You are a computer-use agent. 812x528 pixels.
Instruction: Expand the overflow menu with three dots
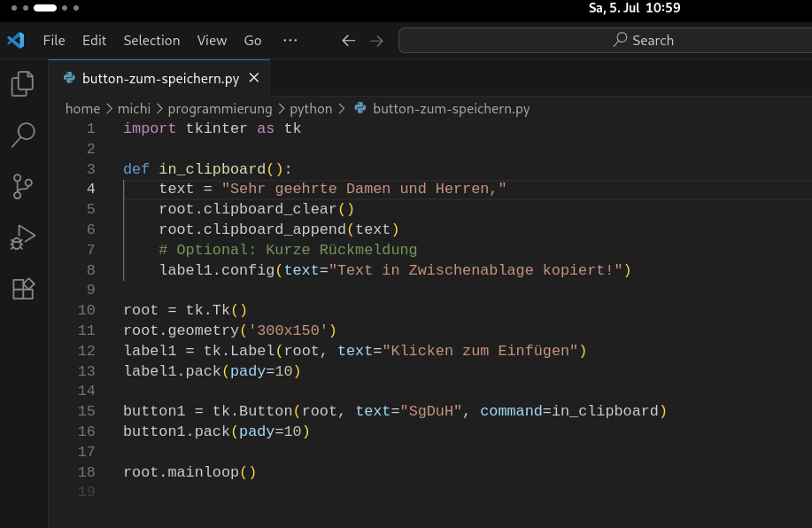pos(290,41)
